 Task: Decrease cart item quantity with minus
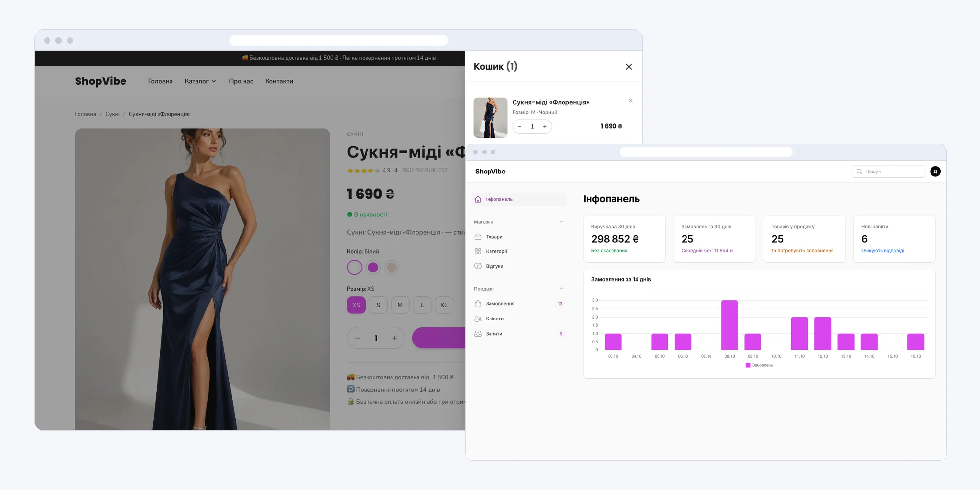click(x=519, y=126)
